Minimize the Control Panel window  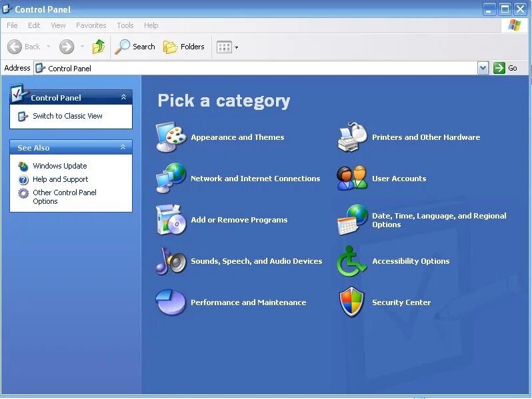coord(489,9)
